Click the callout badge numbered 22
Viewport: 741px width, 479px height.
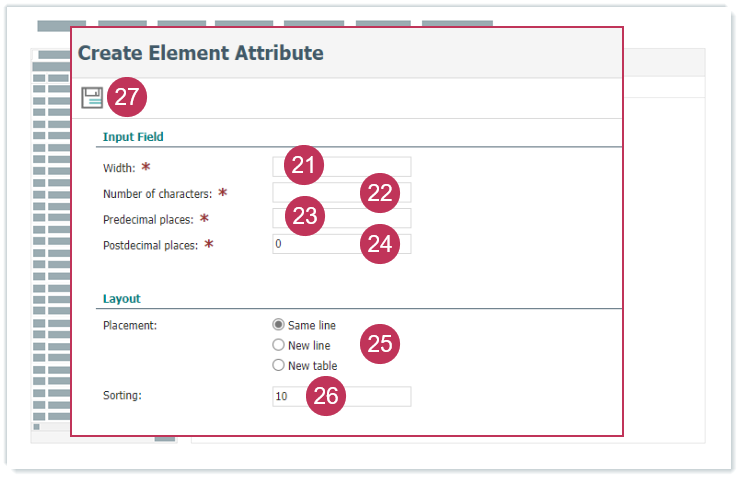click(379, 193)
